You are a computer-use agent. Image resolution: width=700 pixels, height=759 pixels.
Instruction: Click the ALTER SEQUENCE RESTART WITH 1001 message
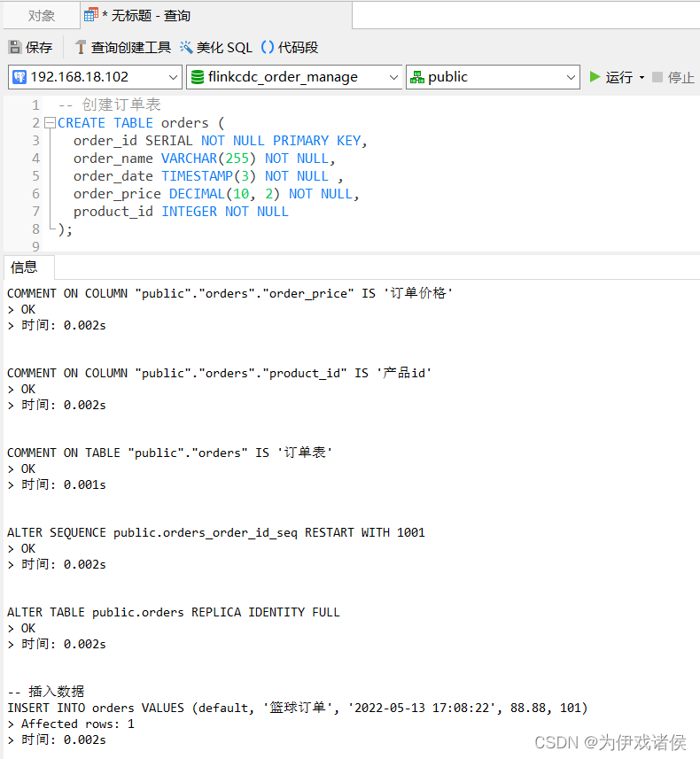tap(216, 533)
